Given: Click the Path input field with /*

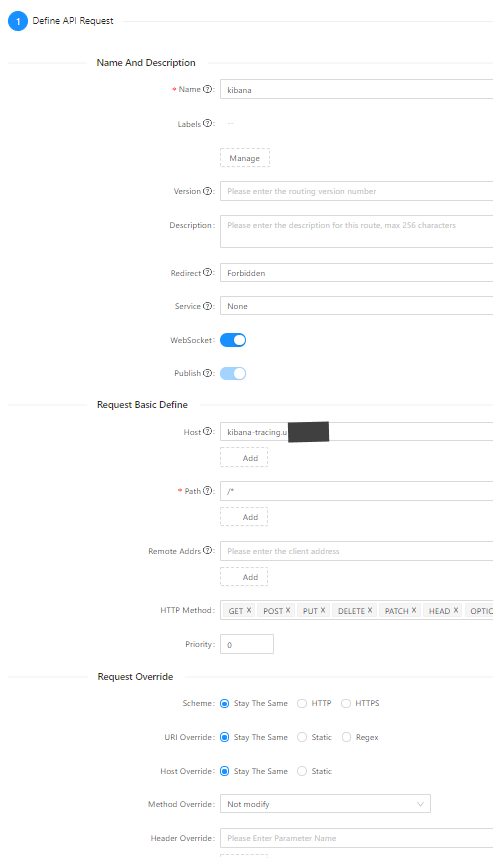Looking at the screenshot, I should pyautogui.click(x=356, y=491).
